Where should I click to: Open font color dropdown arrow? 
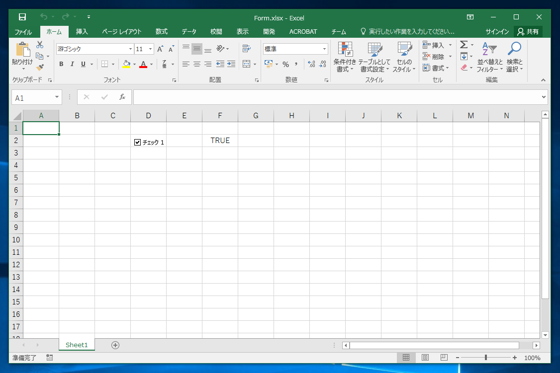pos(151,64)
